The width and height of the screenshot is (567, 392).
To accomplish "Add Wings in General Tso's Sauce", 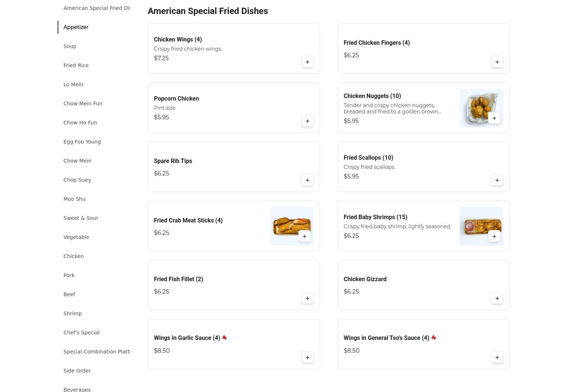I will click(x=497, y=357).
